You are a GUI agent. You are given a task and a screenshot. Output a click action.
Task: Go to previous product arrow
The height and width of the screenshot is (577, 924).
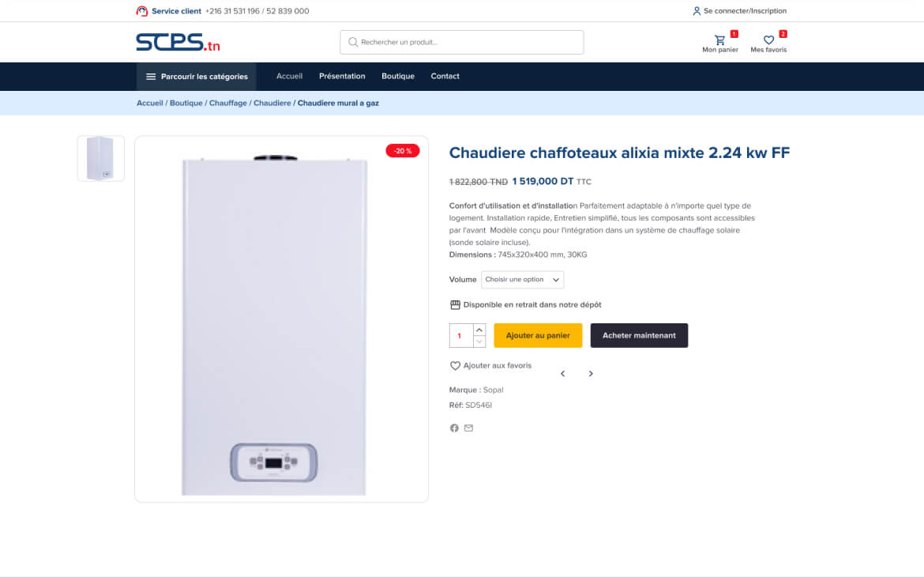(x=563, y=373)
